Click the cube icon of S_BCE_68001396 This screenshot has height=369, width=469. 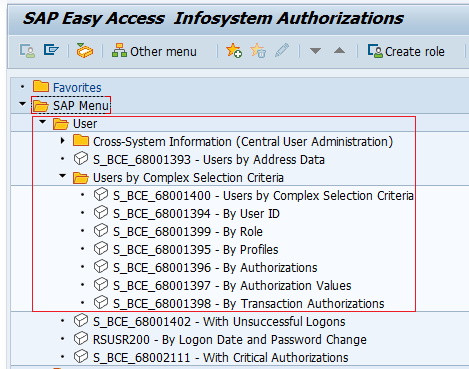[x=101, y=267]
